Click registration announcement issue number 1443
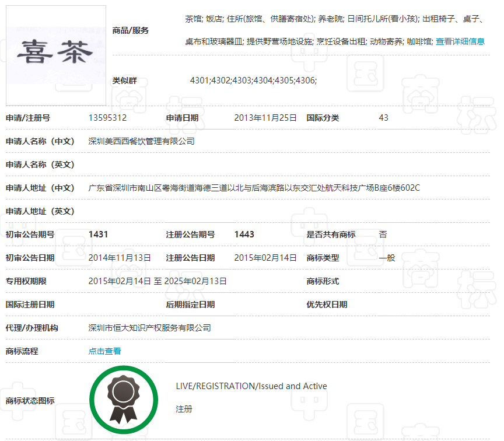The width and height of the screenshot is (504, 441). coord(244,235)
